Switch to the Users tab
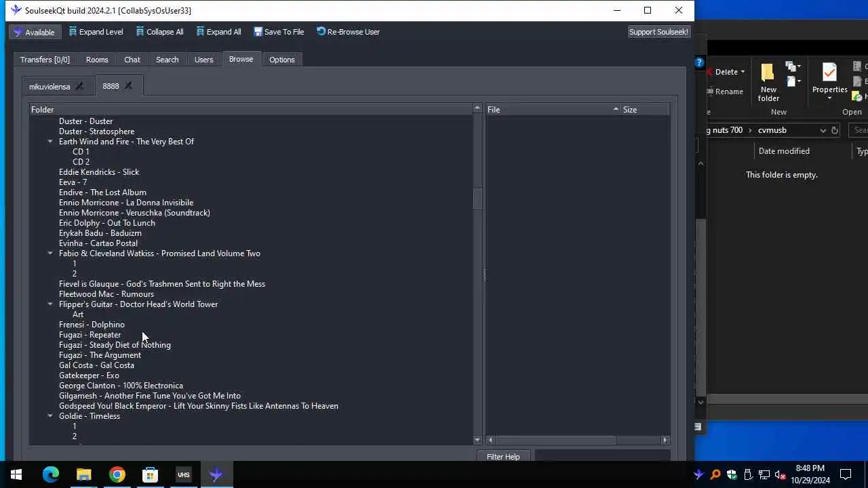 [x=204, y=60]
